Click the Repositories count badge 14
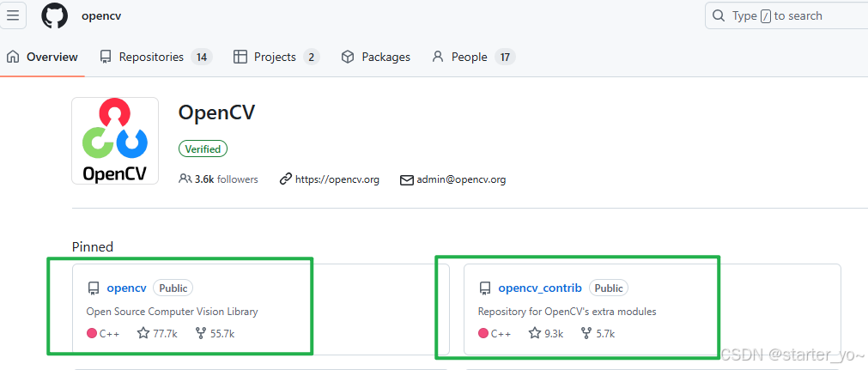 (x=202, y=57)
